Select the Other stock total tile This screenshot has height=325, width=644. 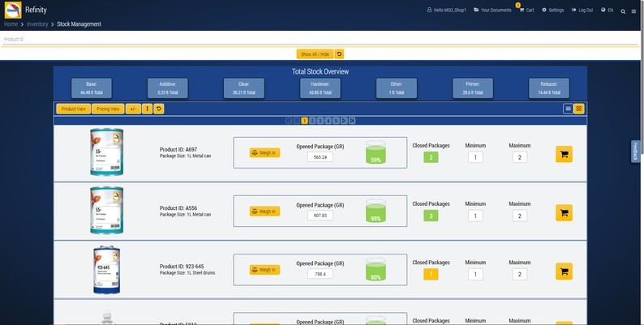397,88
